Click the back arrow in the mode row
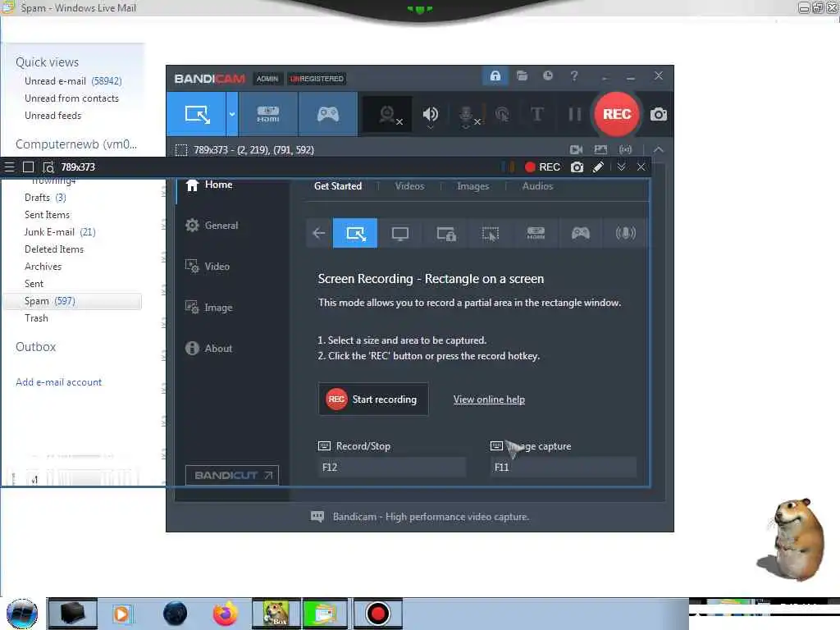 (319, 233)
